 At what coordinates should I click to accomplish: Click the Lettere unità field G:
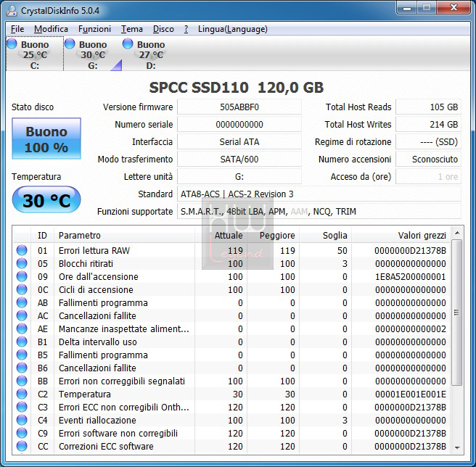[x=239, y=177]
